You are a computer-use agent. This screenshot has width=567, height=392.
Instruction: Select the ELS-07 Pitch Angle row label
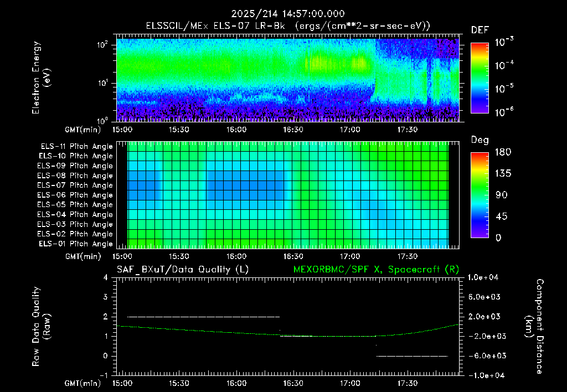tap(75, 185)
